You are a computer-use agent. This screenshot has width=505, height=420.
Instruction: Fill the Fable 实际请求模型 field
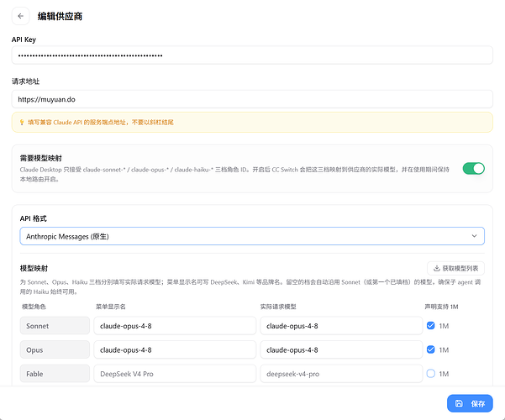point(341,374)
